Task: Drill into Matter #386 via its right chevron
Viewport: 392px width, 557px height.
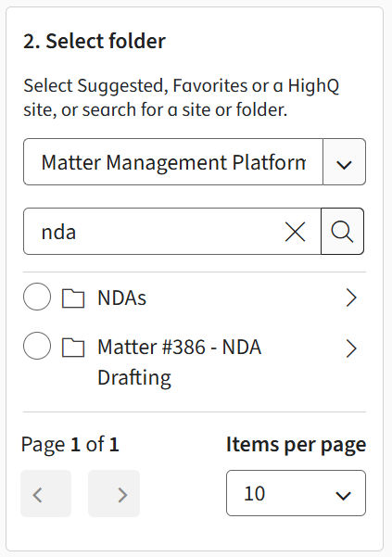Action: [351, 348]
